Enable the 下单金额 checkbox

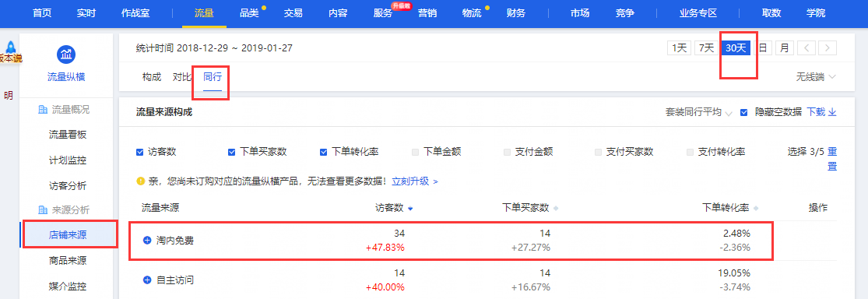click(x=415, y=152)
